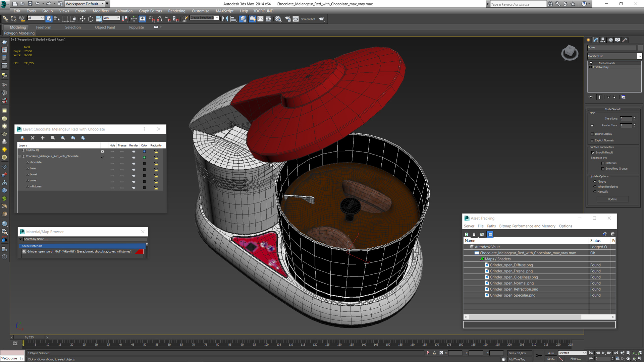The image size is (644, 362).
Task: Select the When Rendering update option
Action: click(595, 187)
